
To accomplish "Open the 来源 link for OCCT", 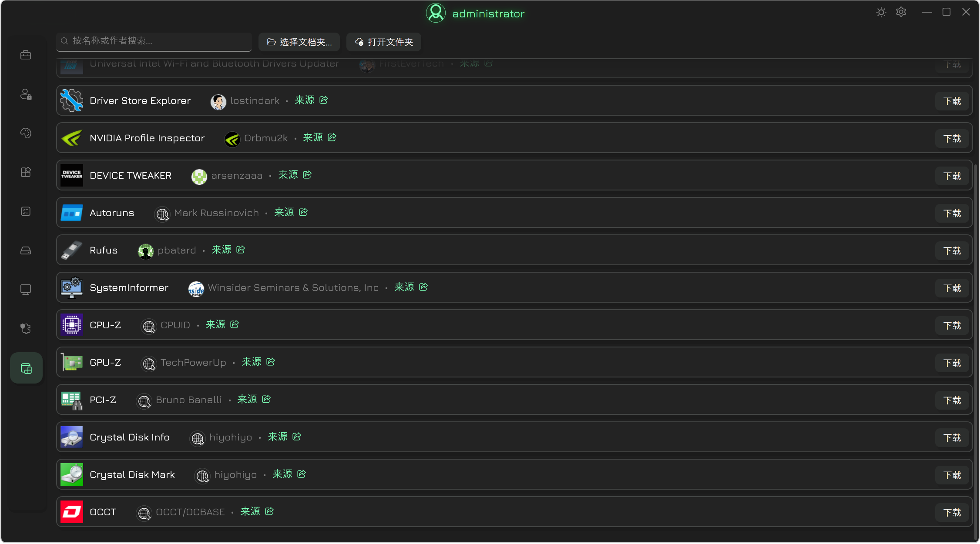I will click(x=257, y=511).
